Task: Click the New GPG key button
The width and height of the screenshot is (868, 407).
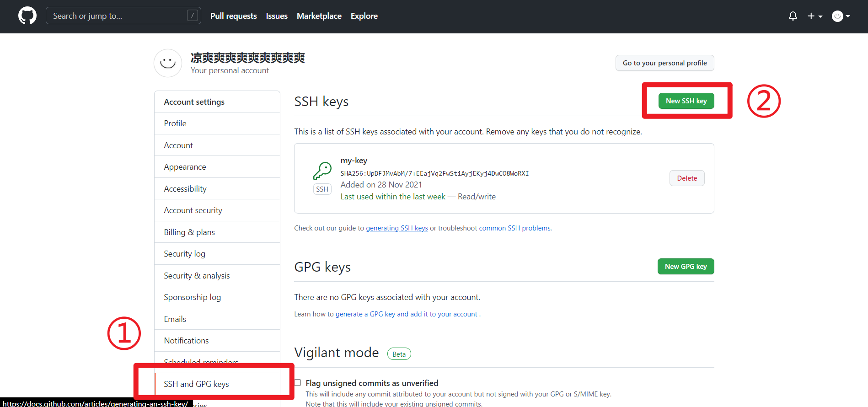Action: coord(686,267)
